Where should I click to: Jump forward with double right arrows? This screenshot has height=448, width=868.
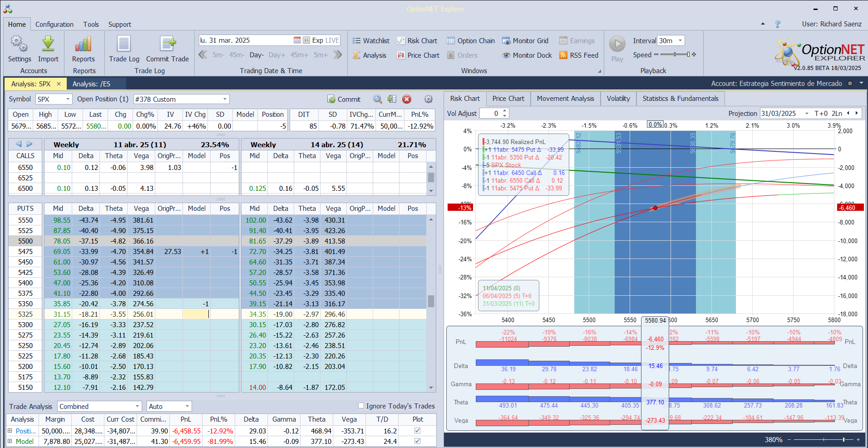click(337, 55)
